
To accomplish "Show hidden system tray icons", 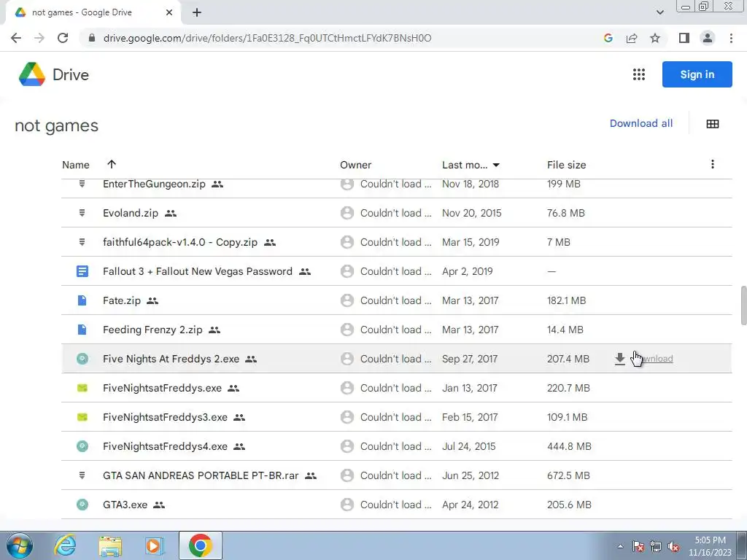I will (x=620, y=546).
